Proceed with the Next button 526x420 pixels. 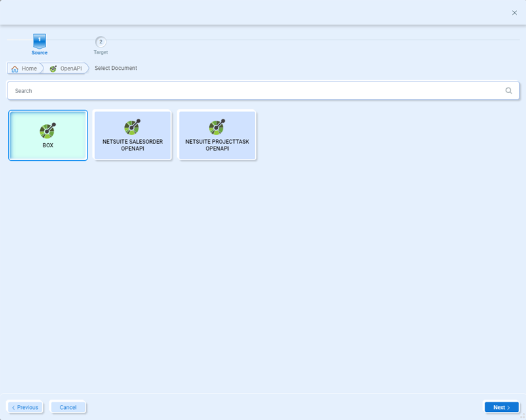pyautogui.click(x=502, y=407)
